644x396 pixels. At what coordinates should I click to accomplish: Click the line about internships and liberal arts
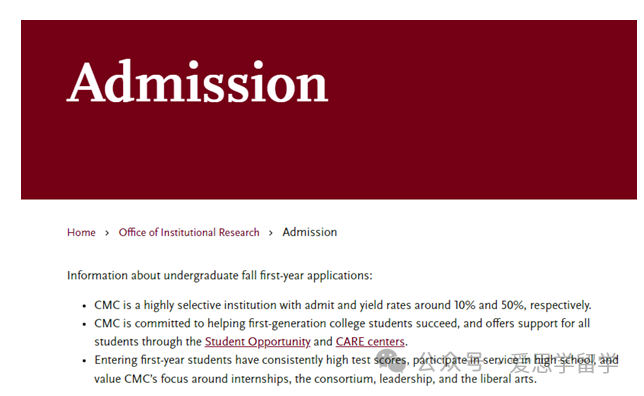pos(315,379)
